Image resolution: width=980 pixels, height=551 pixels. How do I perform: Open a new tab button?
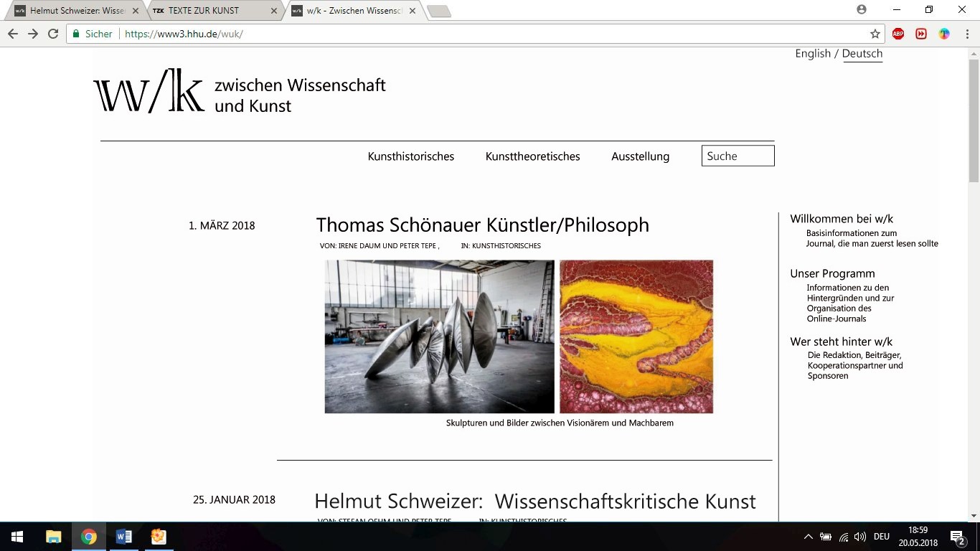coord(439,11)
